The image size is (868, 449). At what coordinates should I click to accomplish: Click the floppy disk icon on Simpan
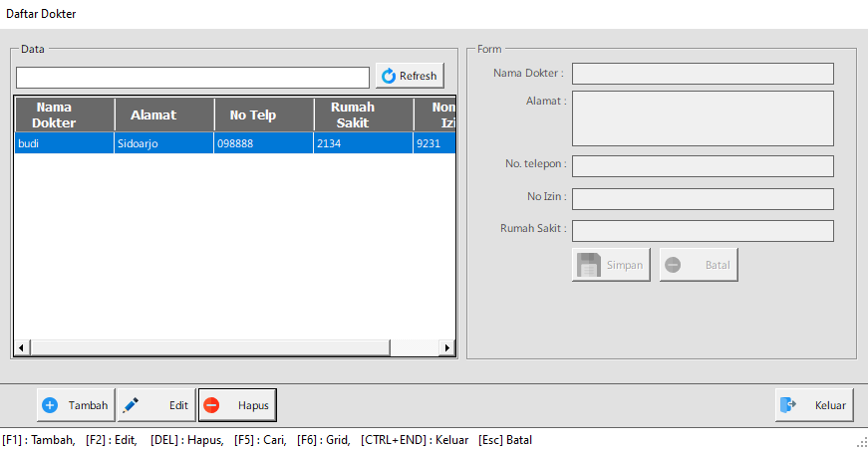tap(588, 265)
